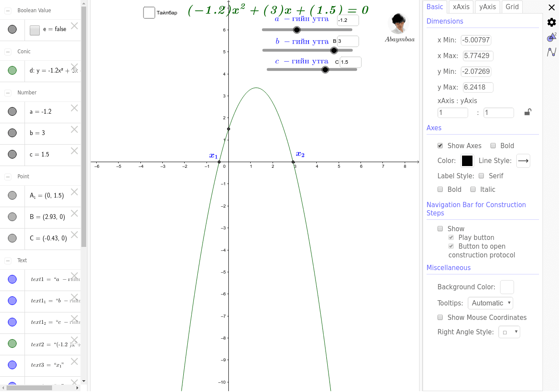Click the b slider handle
Screen dimensions: 560x392
(334, 50)
